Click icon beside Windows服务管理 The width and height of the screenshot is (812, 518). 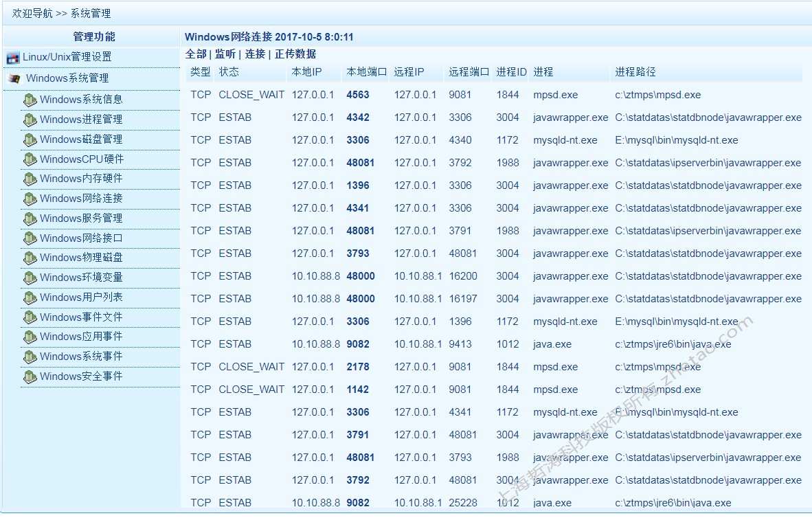pos(30,218)
